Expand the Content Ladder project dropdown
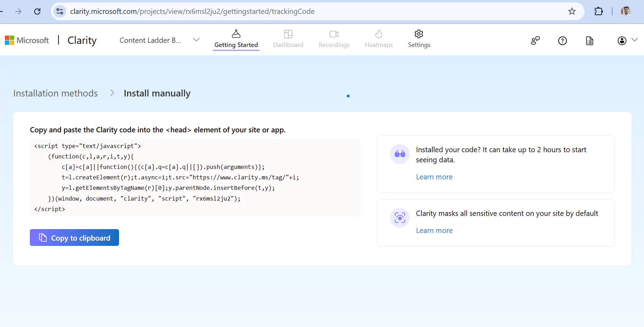This screenshot has height=327, width=644. tap(196, 40)
